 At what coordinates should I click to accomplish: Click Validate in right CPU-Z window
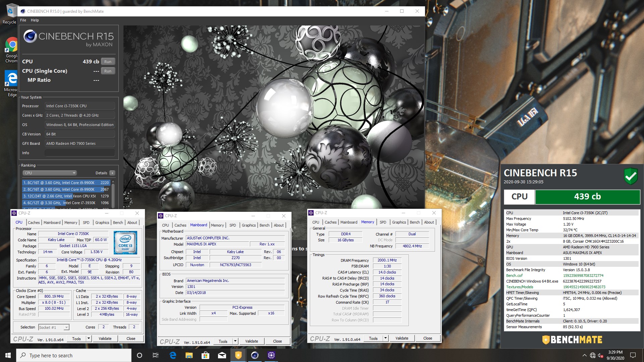coord(402,338)
